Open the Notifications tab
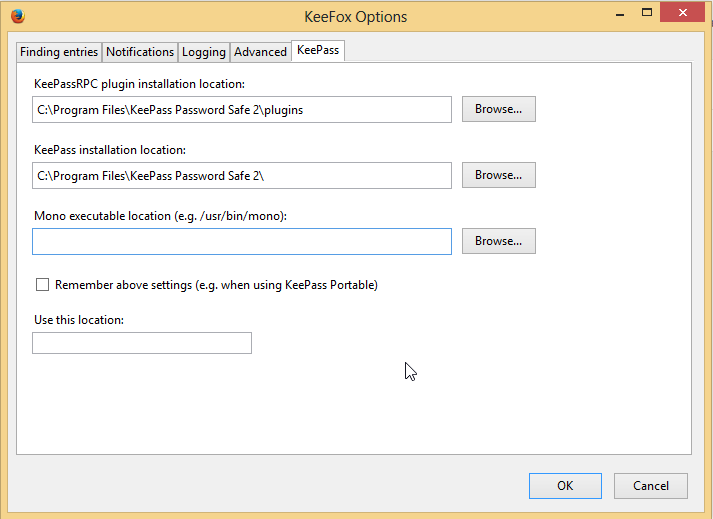Image resolution: width=713 pixels, height=519 pixels. pos(140,52)
